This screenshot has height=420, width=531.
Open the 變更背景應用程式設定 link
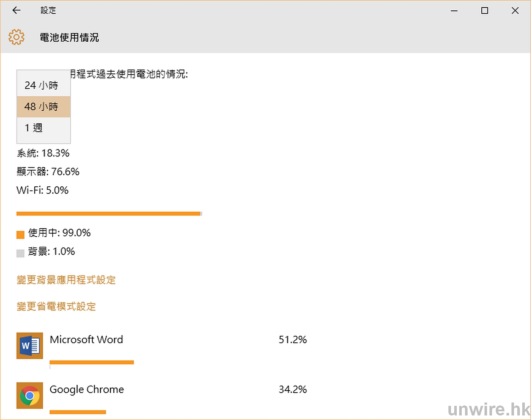(66, 280)
